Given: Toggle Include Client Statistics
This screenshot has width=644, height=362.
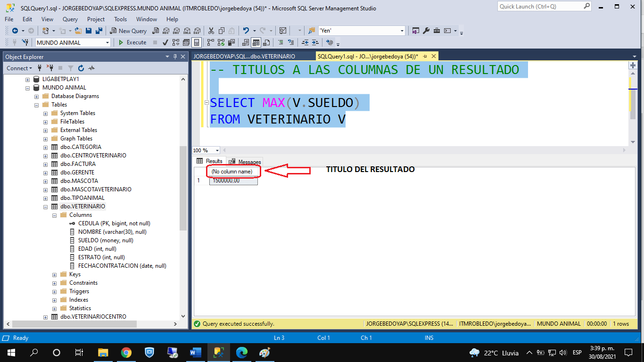Looking at the screenshot, I should click(x=231, y=42).
